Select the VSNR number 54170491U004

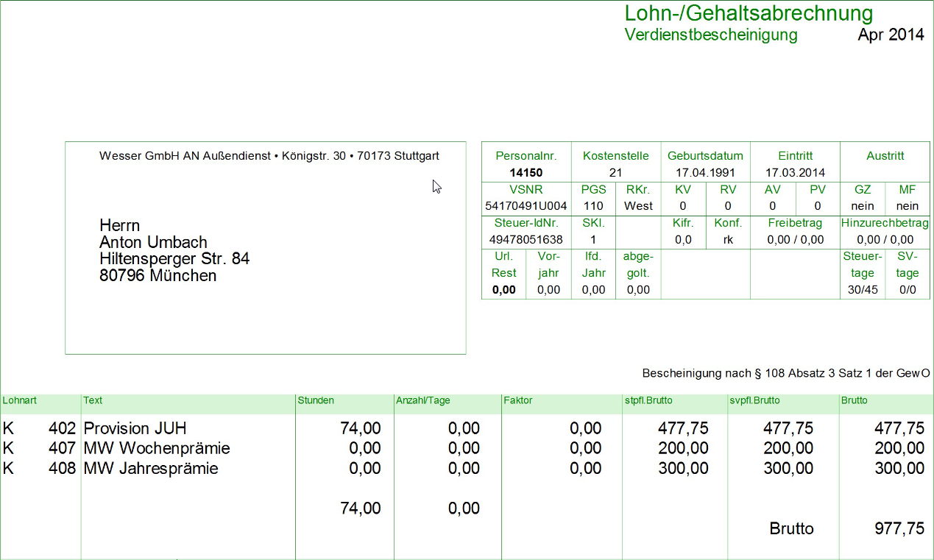(x=526, y=206)
